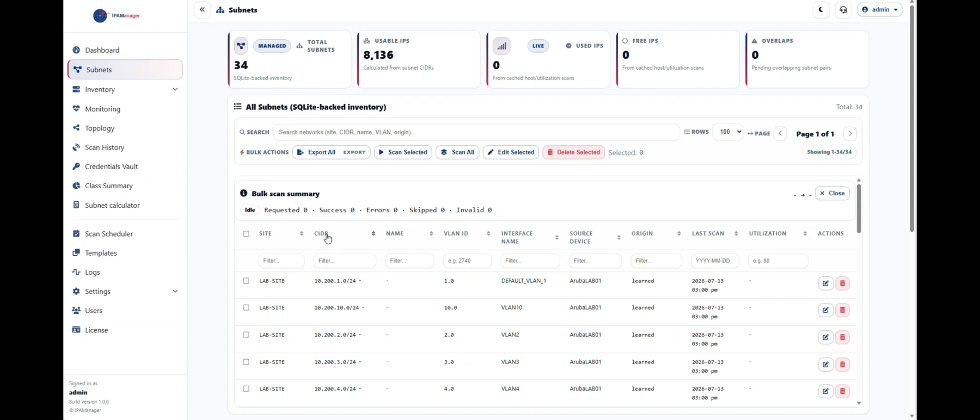Open the admin user dropdown
This screenshot has width=980, height=420.
(x=880, y=10)
